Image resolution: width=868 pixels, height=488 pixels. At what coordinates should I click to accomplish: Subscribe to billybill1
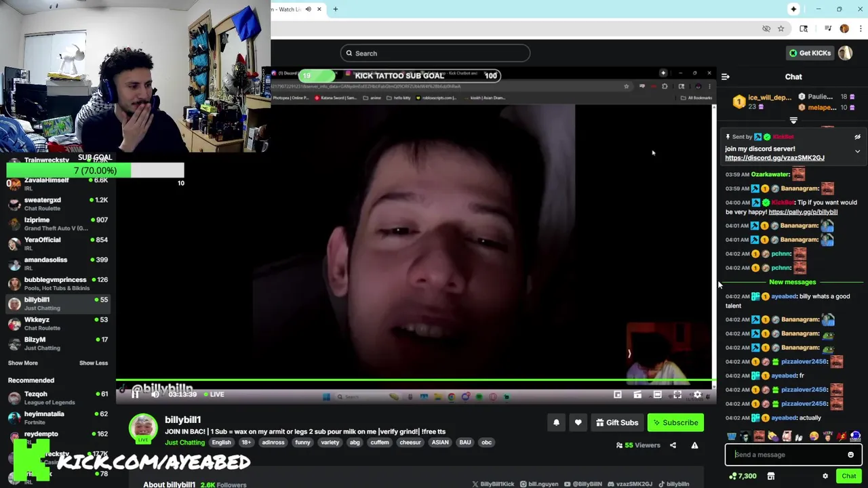[x=675, y=422]
